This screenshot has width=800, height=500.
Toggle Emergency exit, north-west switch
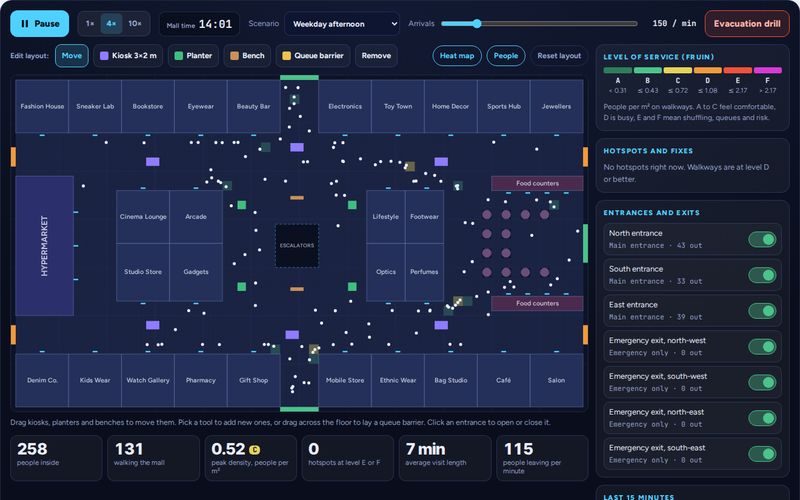click(762, 346)
